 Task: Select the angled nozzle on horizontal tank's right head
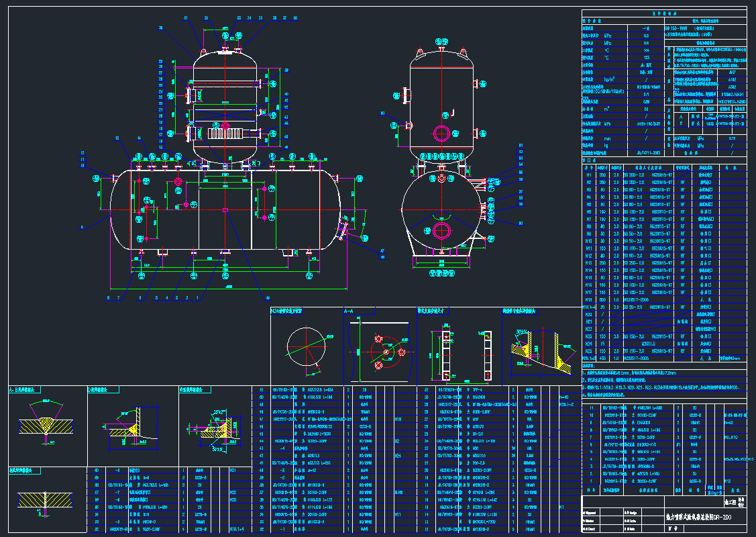[345, 230]
